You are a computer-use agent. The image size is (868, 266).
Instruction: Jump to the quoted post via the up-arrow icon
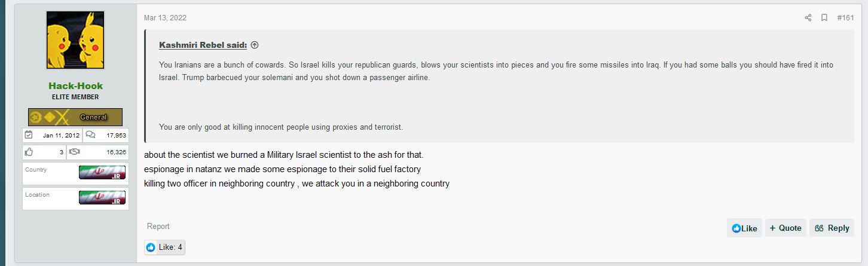(255, 45)
